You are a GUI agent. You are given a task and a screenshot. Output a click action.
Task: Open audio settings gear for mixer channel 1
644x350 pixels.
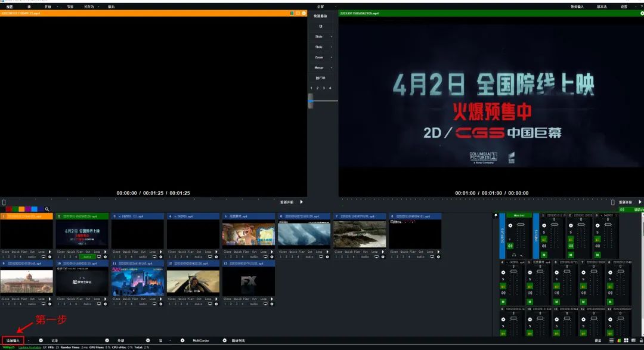(x=544, y=225)
